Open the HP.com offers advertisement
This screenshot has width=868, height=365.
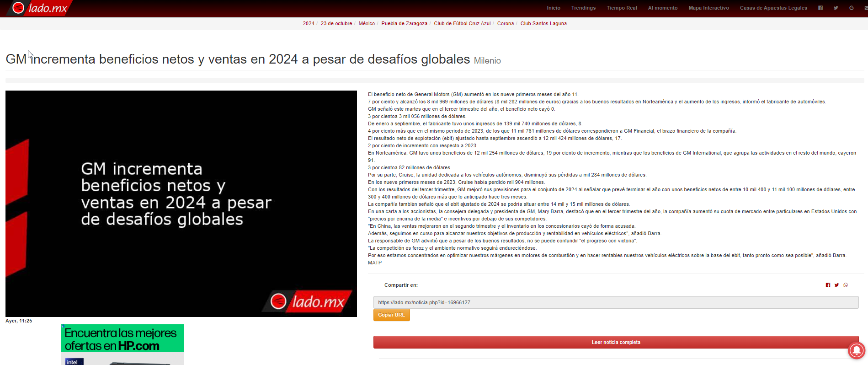122,344
